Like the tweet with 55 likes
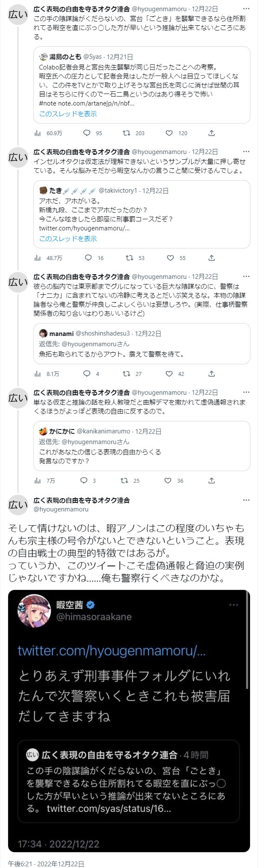This screenshot has width=259, height=868. click(x=170, y=258)
